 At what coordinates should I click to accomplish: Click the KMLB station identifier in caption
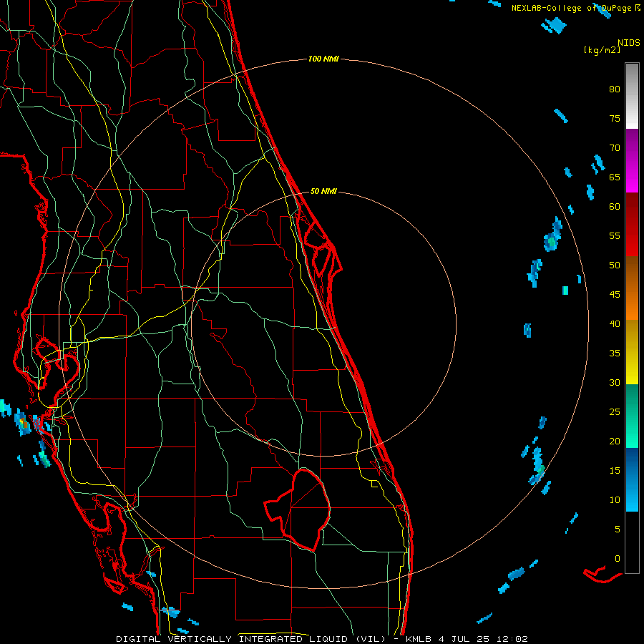tap(421, 639)
